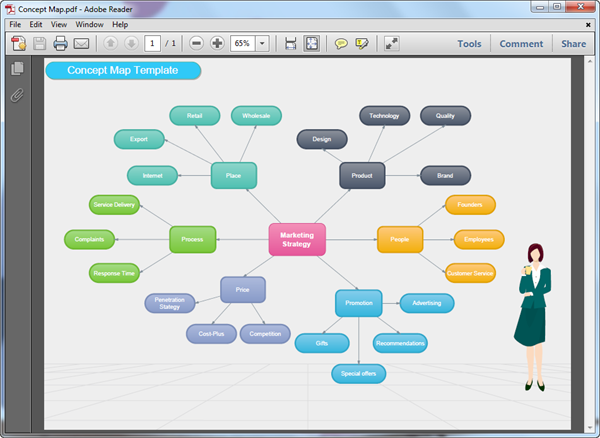
Task: Click the vertical scrollbar up arrow
Action: click(x=590, y=61)
